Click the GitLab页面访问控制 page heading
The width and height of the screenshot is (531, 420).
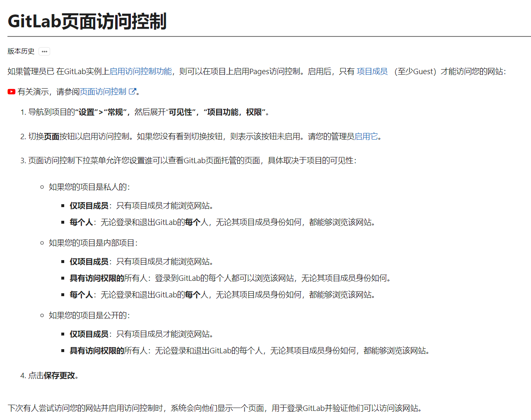coord(87,21)
